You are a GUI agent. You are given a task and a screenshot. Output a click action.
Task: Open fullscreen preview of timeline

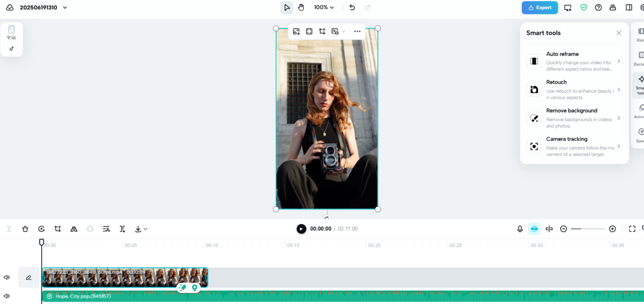(632, 229)
